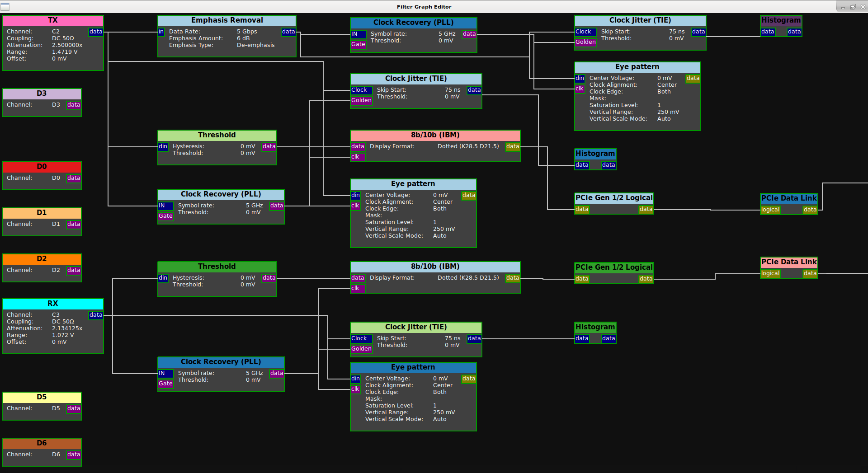Viewport: 868px width, 473px height.
Task: Click the Emphasis Type De-emphasis value
Action: (x=256, y=45)
